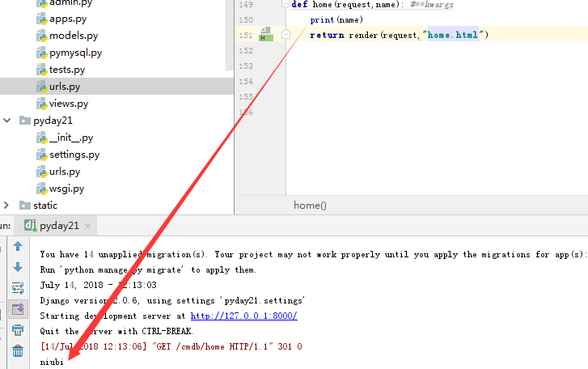This screenshot has width=588, height=369.
Task: Close the pyday21 run tab
Action: pyautogui.click(x=87, y=226)
